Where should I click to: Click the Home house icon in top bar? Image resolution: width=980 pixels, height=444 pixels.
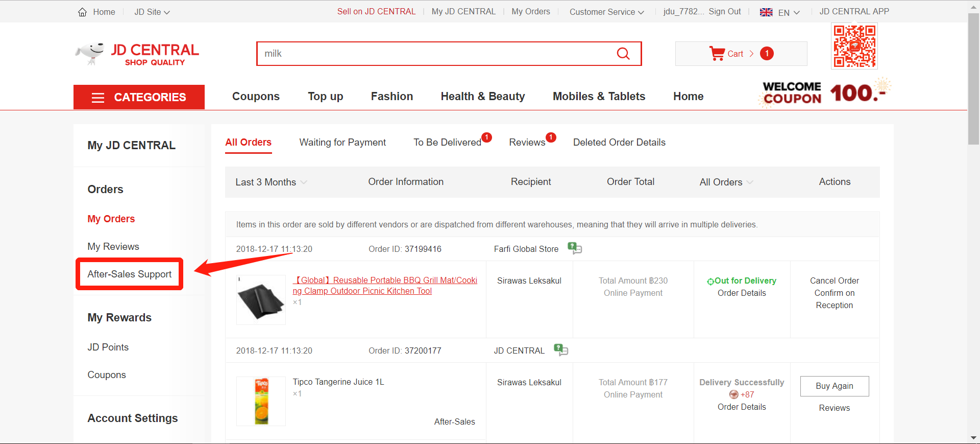point(82,12)
